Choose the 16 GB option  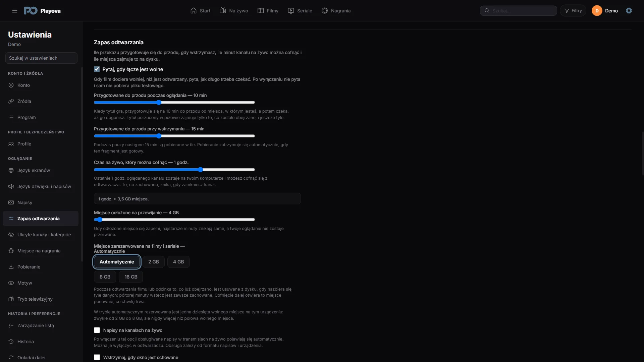pos(131,277)
